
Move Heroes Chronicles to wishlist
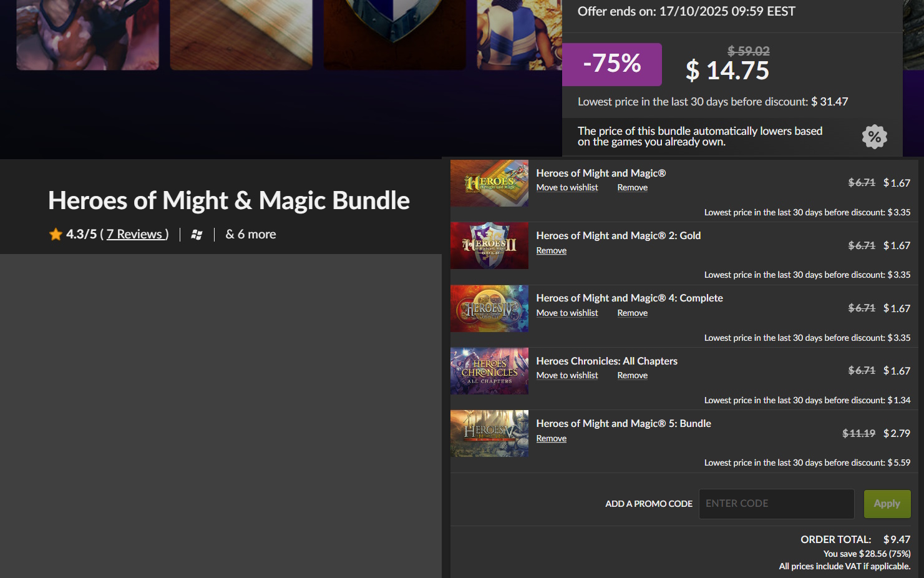click(567, 375)
